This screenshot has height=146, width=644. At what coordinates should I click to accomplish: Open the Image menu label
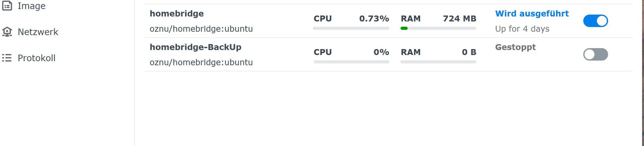(x=32, y=6)
